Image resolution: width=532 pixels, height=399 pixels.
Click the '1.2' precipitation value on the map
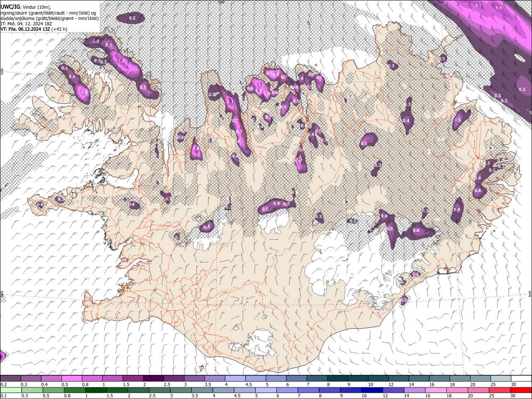261,84
